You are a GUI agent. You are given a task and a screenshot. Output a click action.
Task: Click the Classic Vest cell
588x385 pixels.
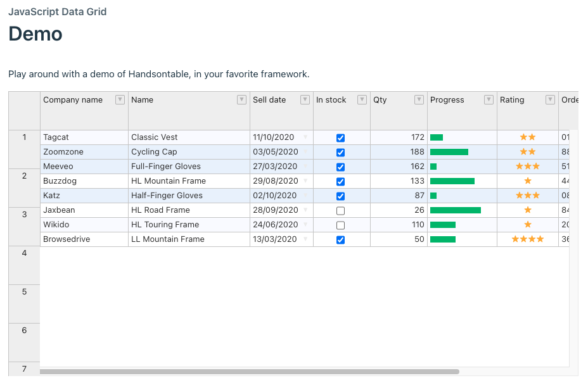[189, 137]
